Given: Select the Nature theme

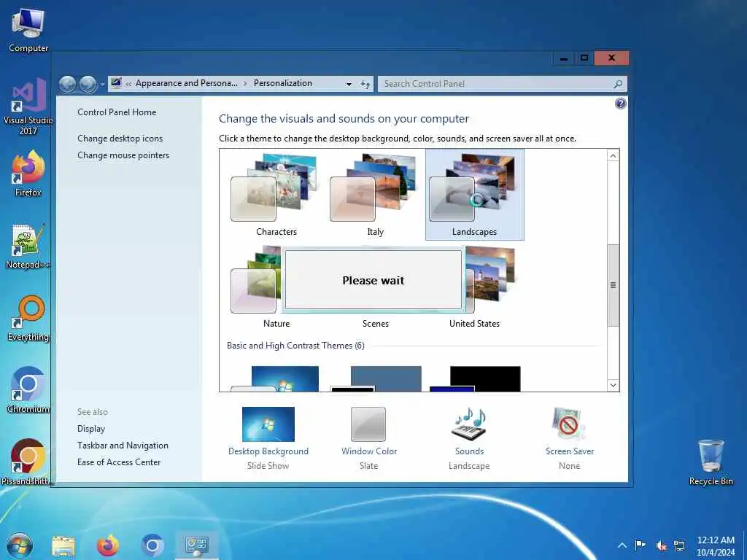Looking at the screenshot, I should click(x=276, y=286).
